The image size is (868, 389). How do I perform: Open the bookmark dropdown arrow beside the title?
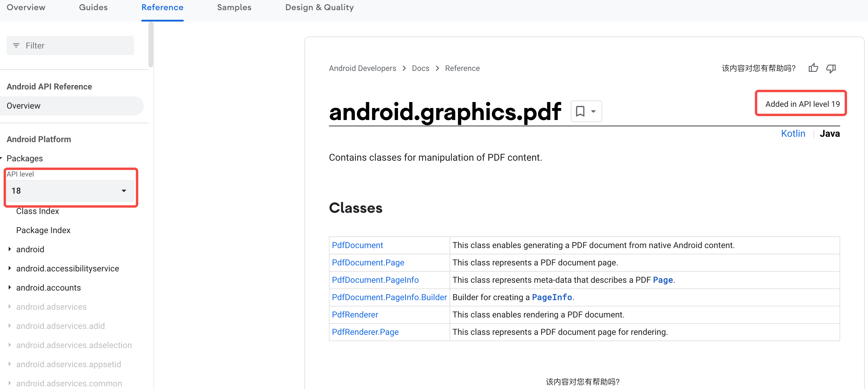pos(593,111)
